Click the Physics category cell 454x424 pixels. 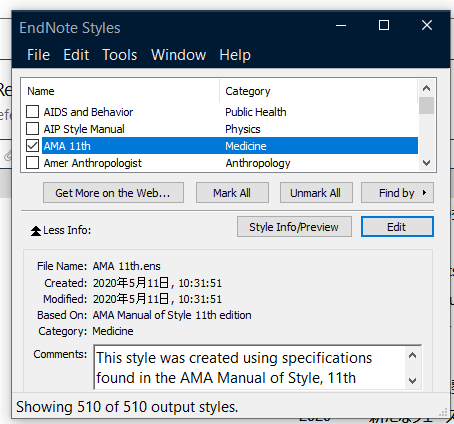pyautogui.click(x=243, y=129)
